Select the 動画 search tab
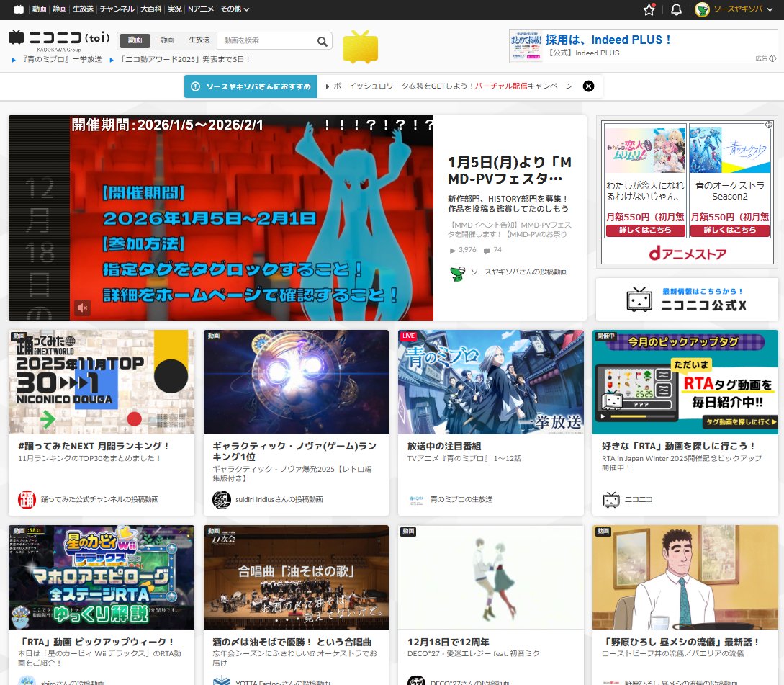 135,40
